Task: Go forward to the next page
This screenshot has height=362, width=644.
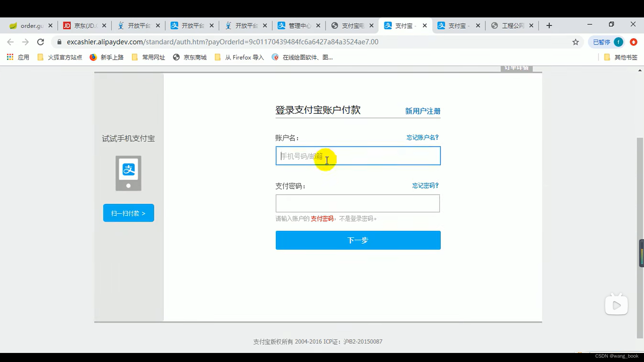Action: (25, 42)
